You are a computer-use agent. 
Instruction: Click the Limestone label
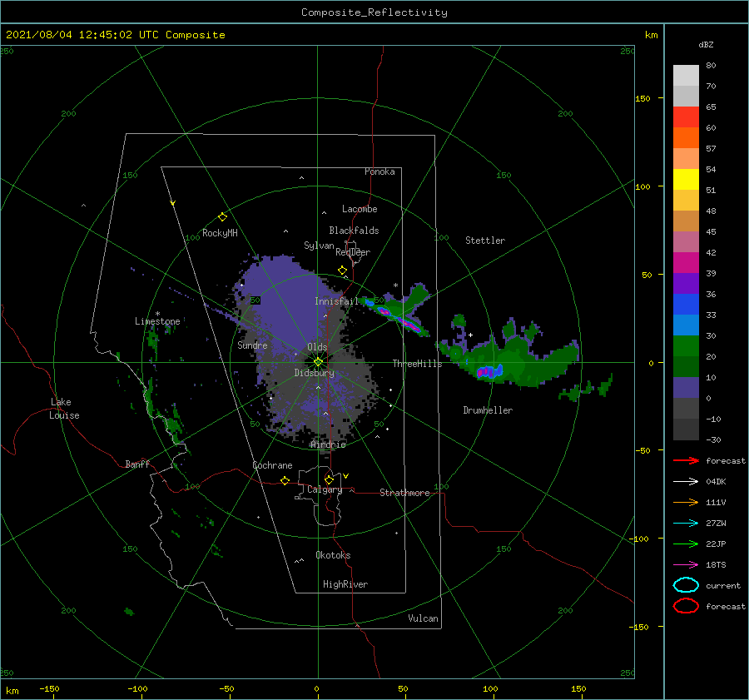pyautogui.click(x=157, y=321)
